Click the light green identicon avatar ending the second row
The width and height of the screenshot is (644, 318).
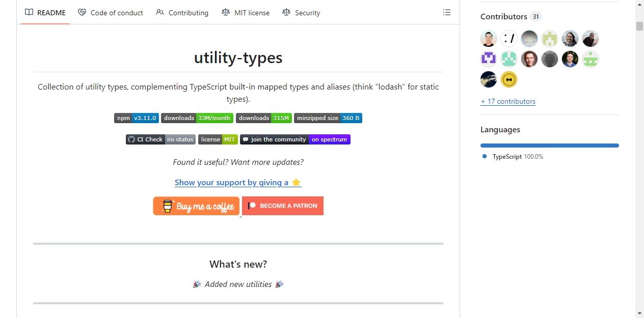click(x=591, y=59)
